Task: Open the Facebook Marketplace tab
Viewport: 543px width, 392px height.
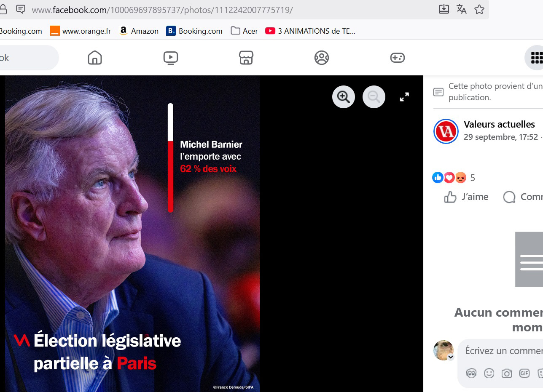Action: tap(246, 58)
